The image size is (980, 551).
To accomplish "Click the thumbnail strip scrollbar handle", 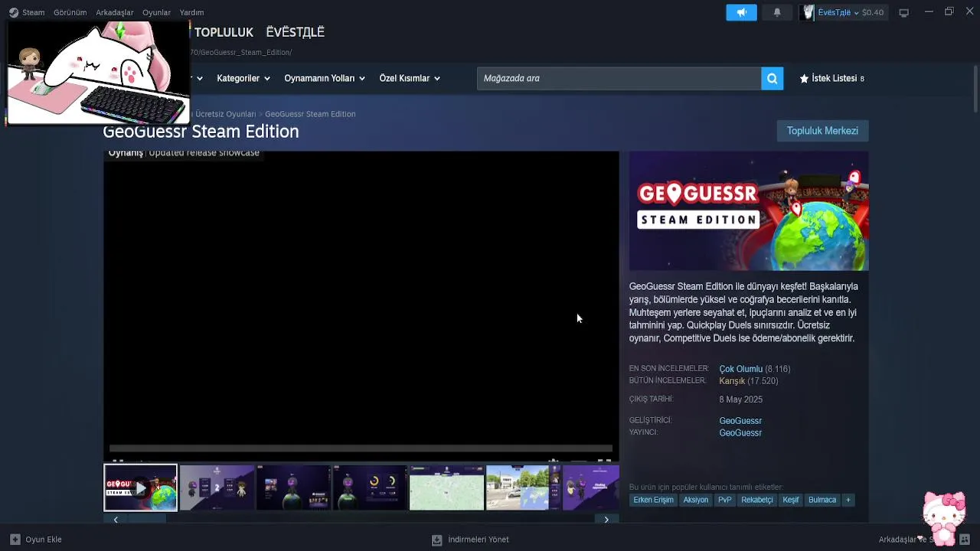I will [147, 520].
